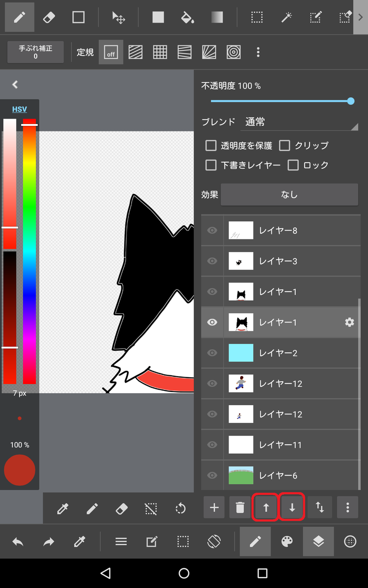Select the layer named レイヤー3
The width and height of the screenshot is (368, 588).
[278, 261]
